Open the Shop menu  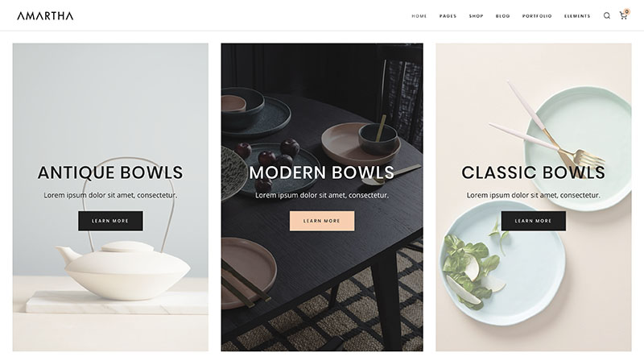click(x=476, y=16)
